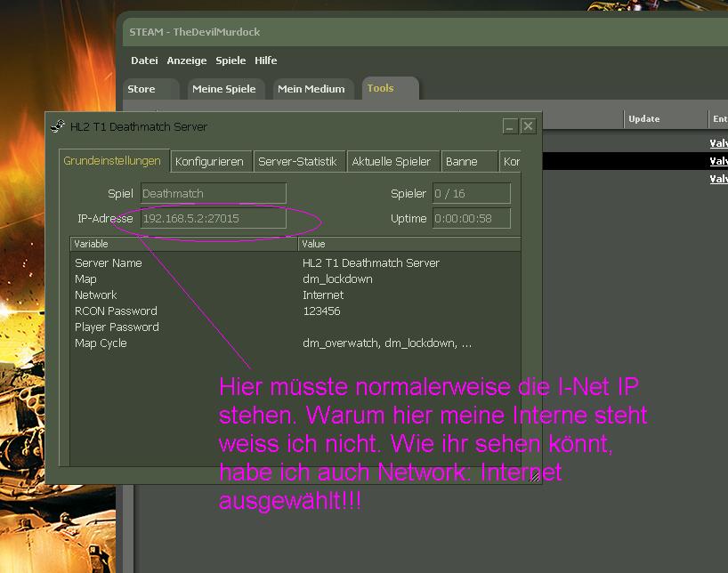Image resolution: width=728 pixels, height=573 pixels.
Task: Open the Aktuelle Spieler tab
Action: pyautogui.click(x=393, y=162)
